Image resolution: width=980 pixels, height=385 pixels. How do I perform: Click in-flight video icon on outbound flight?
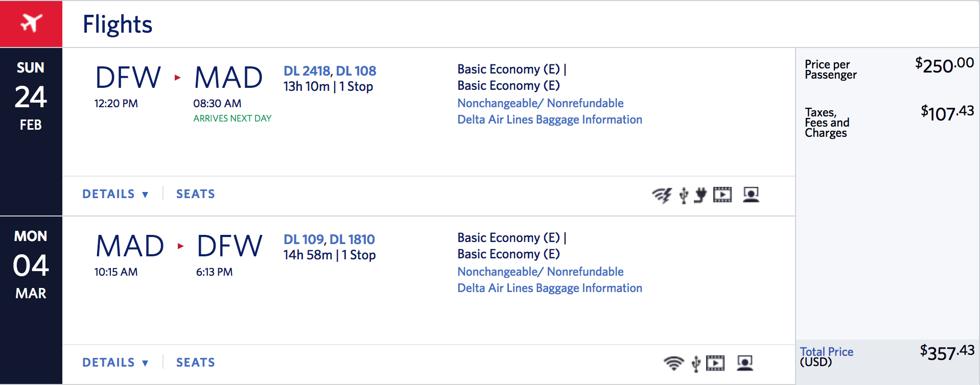[722, 195]
